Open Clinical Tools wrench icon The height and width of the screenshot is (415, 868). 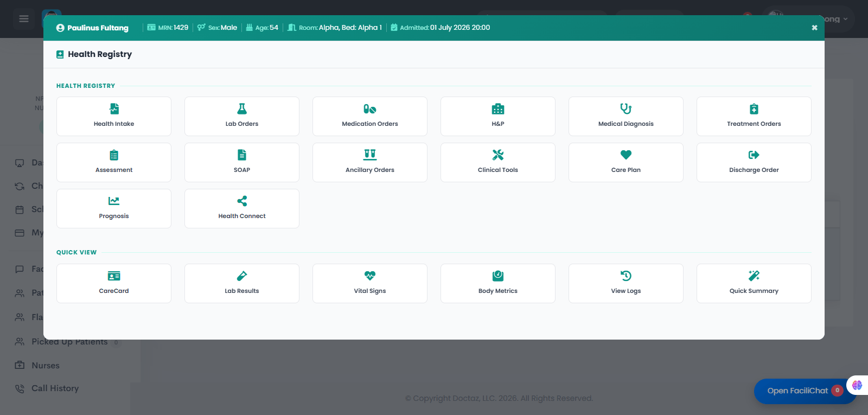[498, 155]
